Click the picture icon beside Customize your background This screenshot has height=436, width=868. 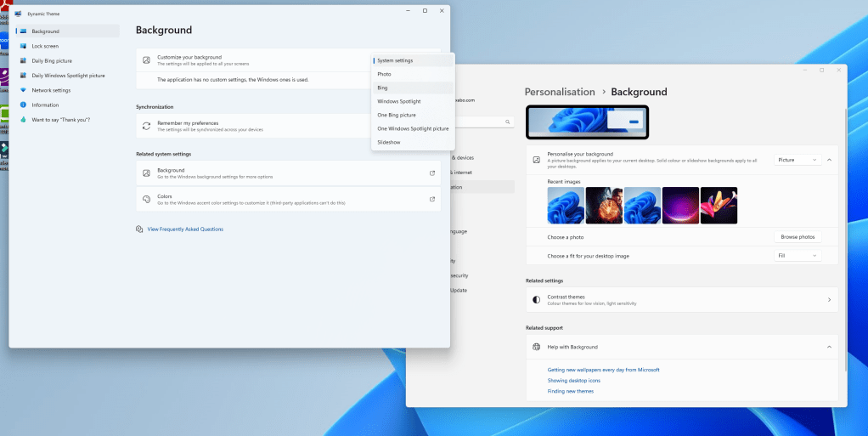coord(146,59)
